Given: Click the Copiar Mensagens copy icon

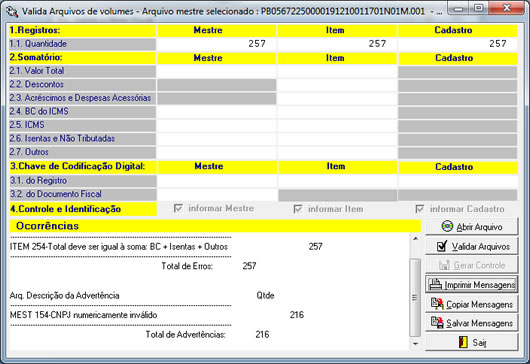Looking at the screenshot, I should pos(437,304).
